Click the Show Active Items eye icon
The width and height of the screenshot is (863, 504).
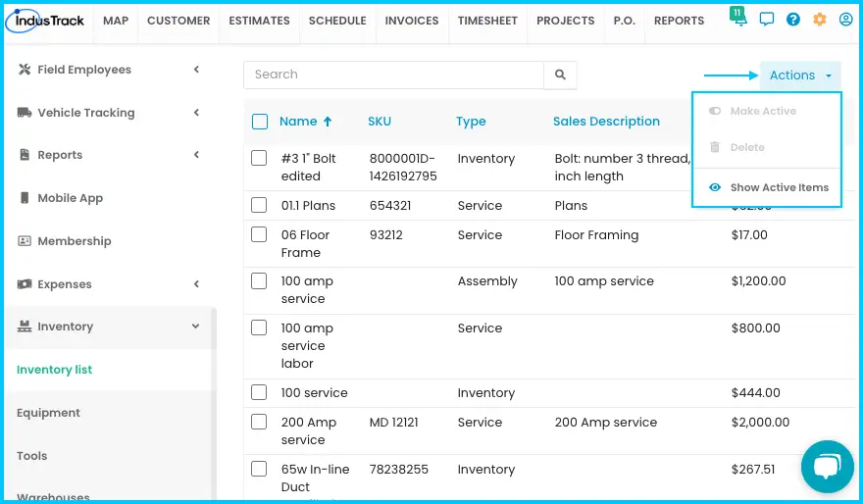tap(714, 187)
